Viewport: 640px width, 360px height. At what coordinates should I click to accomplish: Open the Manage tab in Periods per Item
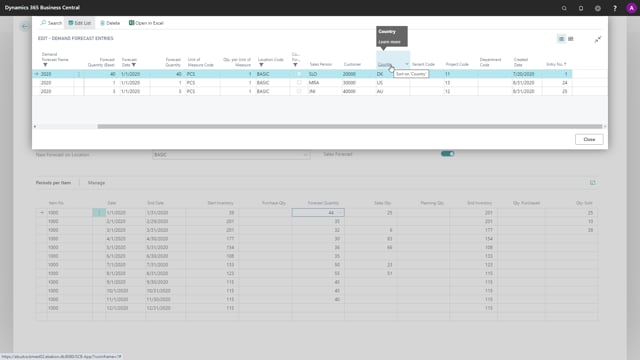click(x=96, y=182)
